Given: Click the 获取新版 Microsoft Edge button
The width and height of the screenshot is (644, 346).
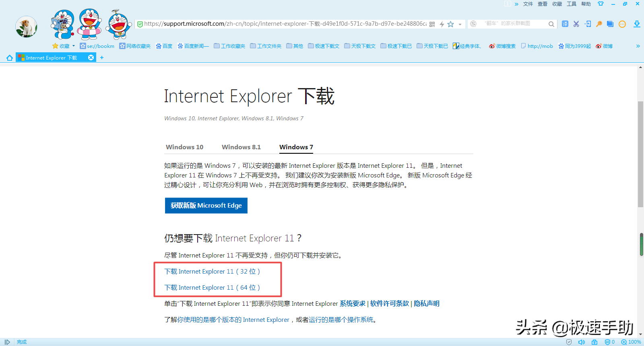Looking at the screenshot, I should click(x=206, y=206).
